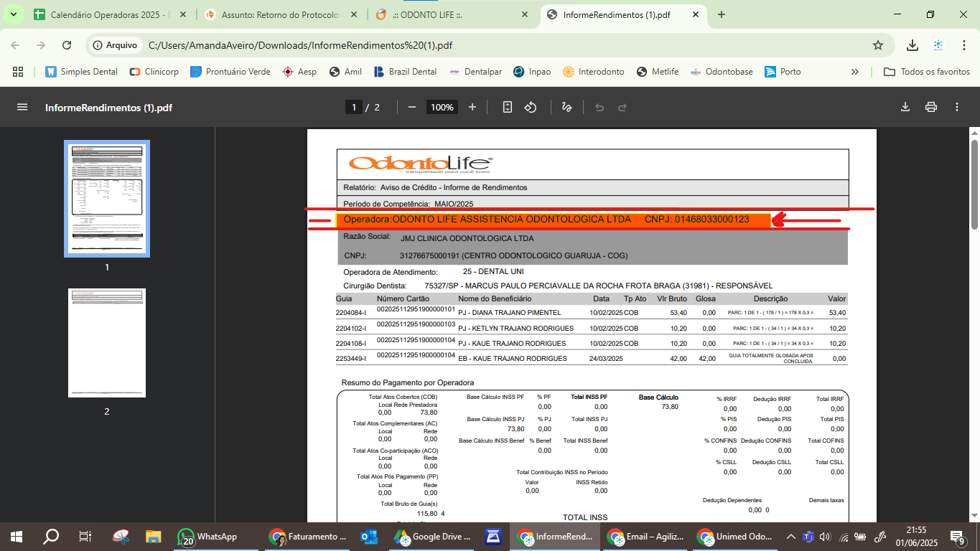Click the guia number 2253449-I
980x551 pixels.
click(351, 358)
